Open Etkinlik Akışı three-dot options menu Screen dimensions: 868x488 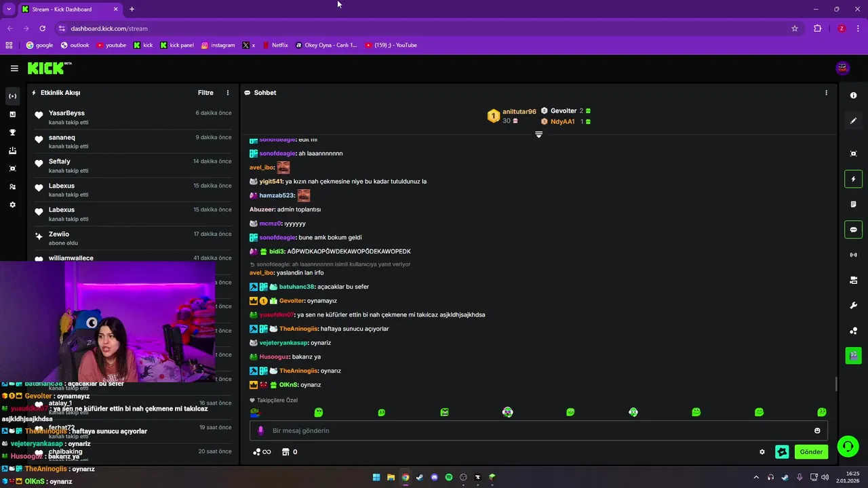pos(228,93)
